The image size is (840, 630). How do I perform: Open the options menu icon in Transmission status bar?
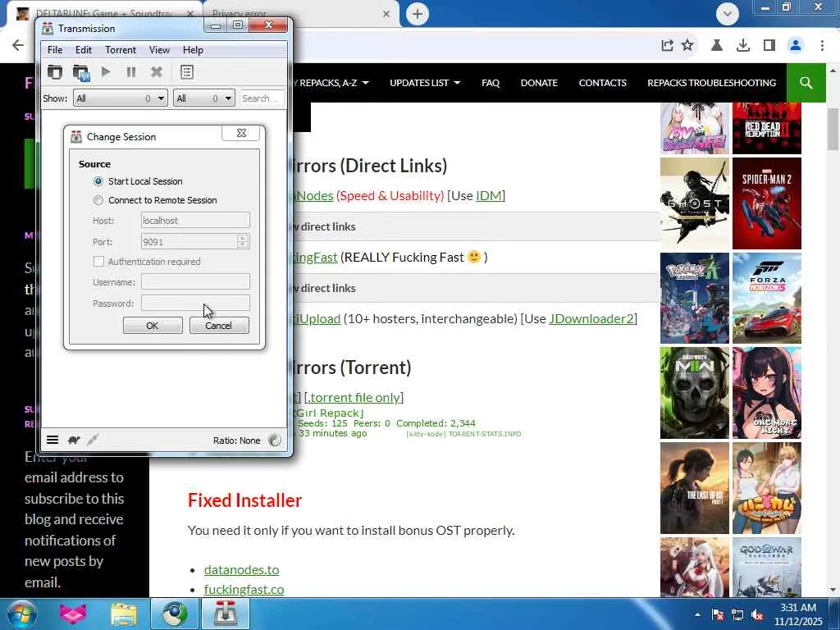point(52,440)
